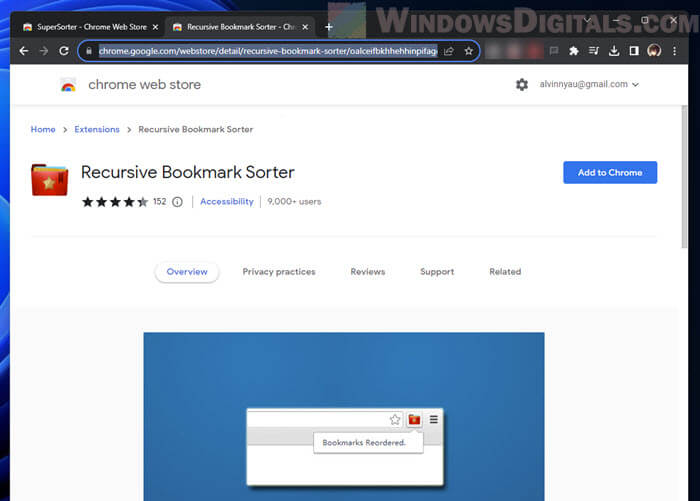Switch to the SuperSorter - Chrome Web Store tab
This screenshot has width=700, height=501.
tap(92, 27)
